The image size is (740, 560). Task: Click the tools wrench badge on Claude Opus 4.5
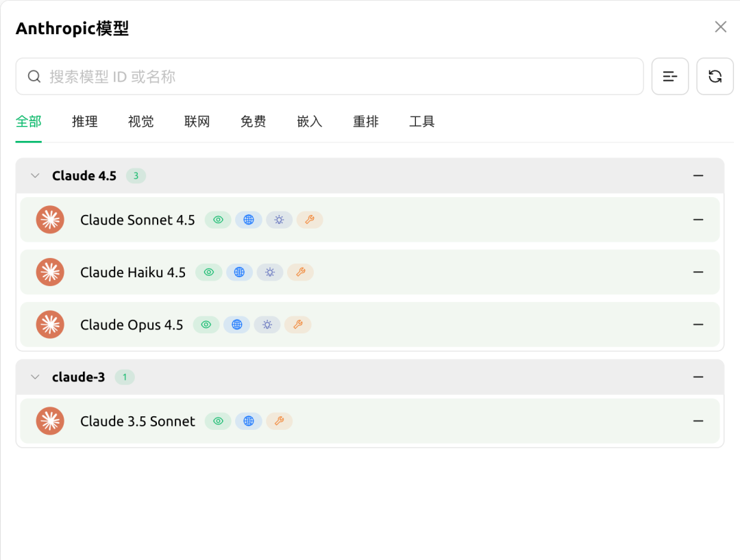(298, 324)
